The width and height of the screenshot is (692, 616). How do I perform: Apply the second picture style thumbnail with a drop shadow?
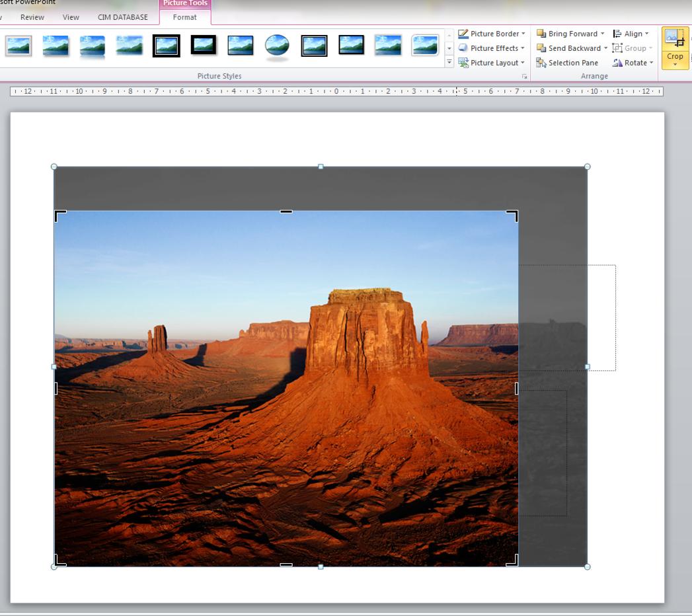(x=56, y=46)
